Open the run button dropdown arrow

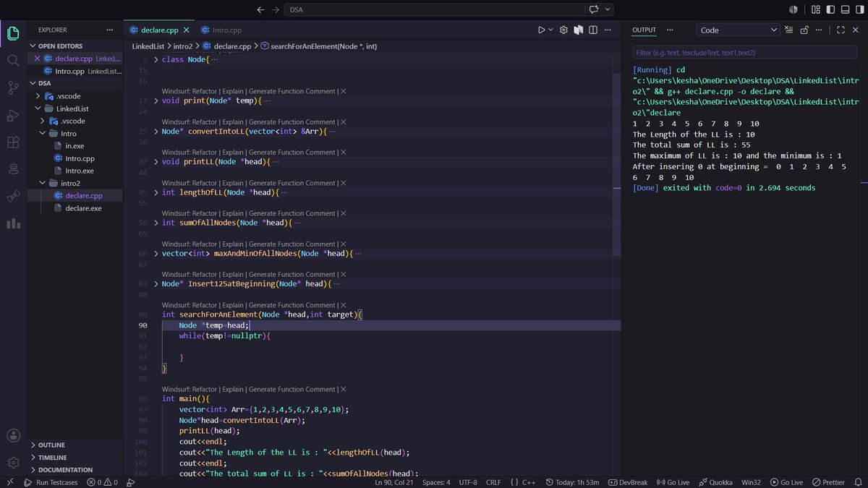coord(550,30)
